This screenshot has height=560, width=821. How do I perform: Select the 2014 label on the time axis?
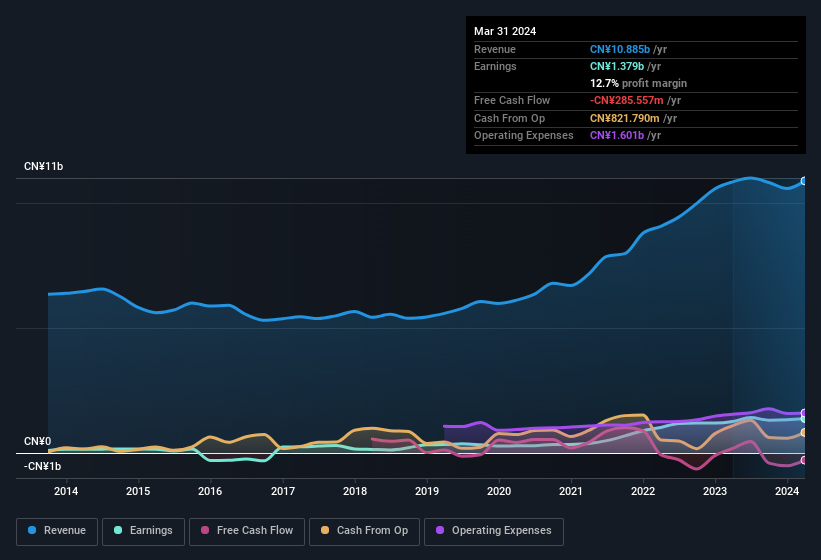(66, 491)
